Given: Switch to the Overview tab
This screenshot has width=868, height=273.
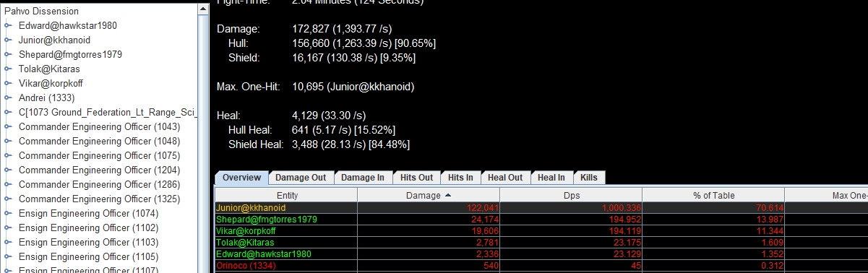Looking at the screenshot, I should [x=241, y=178].
